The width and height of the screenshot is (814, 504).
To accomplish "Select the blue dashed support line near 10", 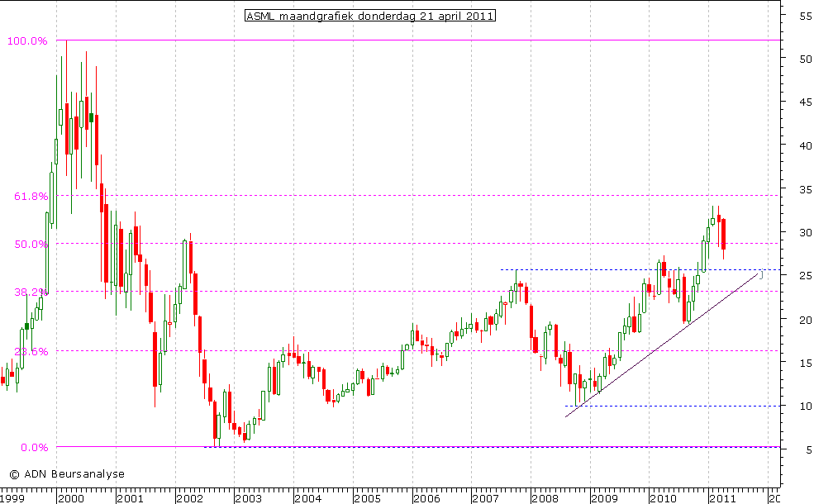I will pyautogui.click(x=673, y=406).
